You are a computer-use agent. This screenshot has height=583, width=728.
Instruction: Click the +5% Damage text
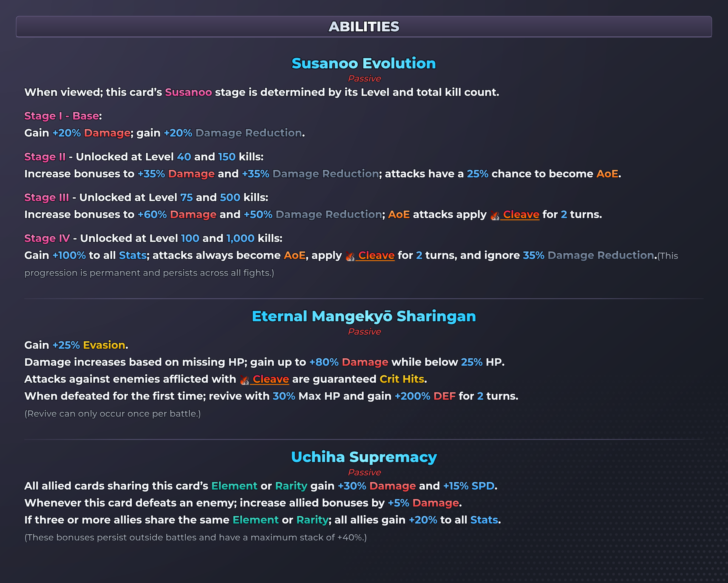(423, 503)
